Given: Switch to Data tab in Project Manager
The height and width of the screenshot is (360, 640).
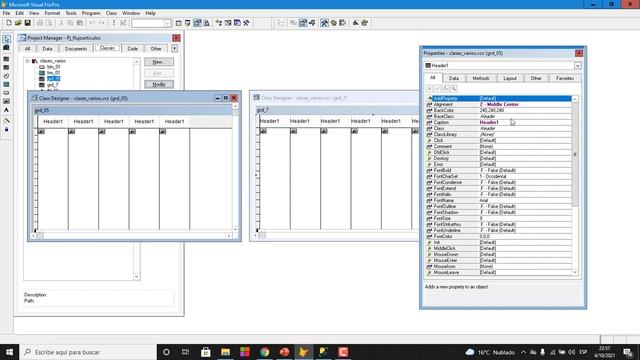Looking at the screenshot, I should point(47,49).
